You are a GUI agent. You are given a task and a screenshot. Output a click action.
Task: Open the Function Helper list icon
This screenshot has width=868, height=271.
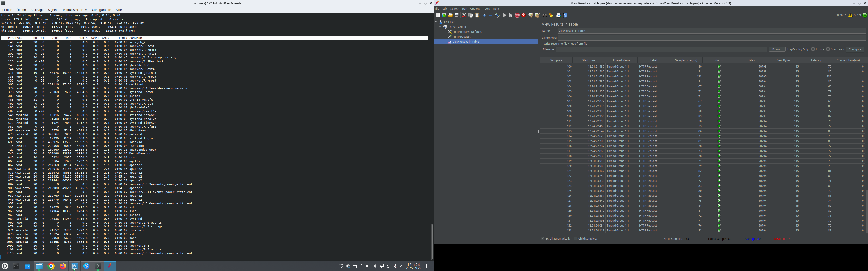(x=558, y=15)
